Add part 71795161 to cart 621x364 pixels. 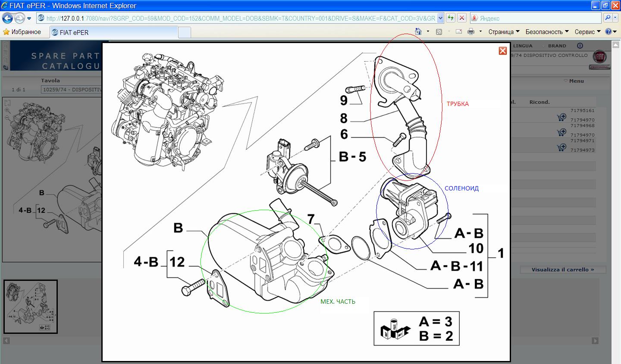point(561,117)
